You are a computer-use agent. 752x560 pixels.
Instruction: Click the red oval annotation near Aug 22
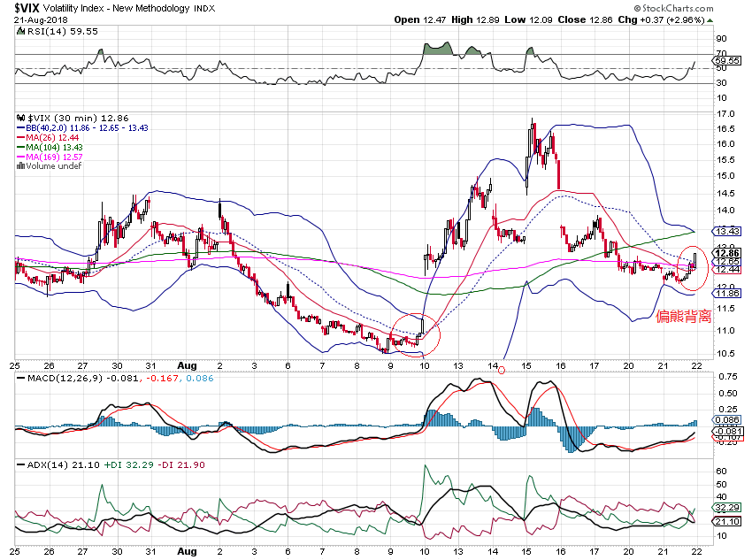tap(693, 269)
